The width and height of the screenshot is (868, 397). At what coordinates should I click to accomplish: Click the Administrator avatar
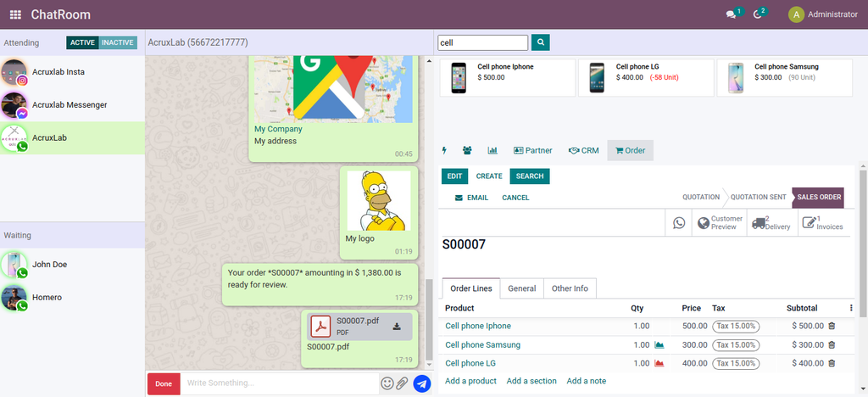(x=796, y=14)
